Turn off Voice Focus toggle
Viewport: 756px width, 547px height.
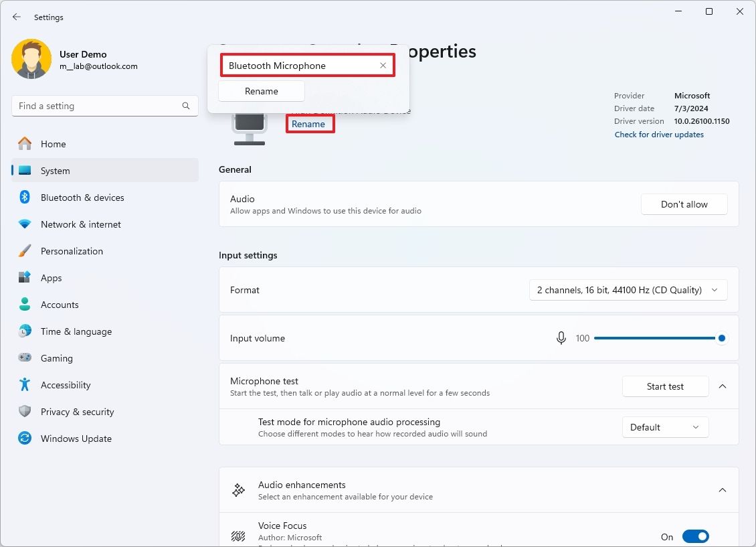[x=695, y=536]
